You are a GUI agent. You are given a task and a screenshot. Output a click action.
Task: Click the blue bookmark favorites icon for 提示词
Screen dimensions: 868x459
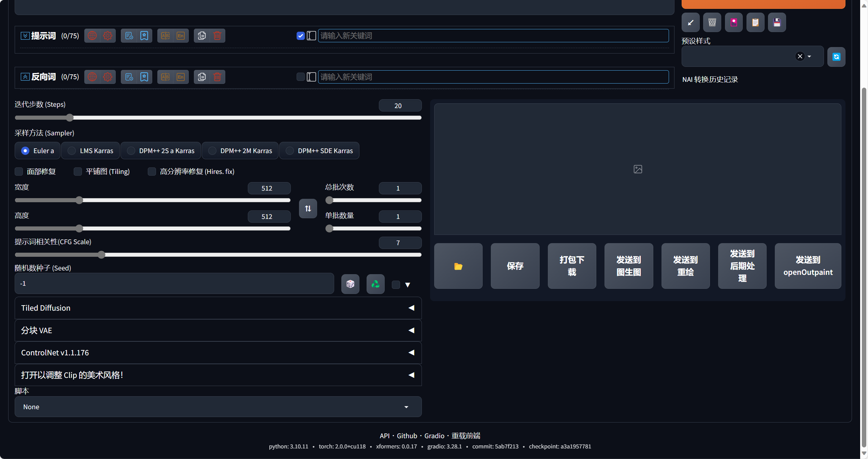pos(144,35)
